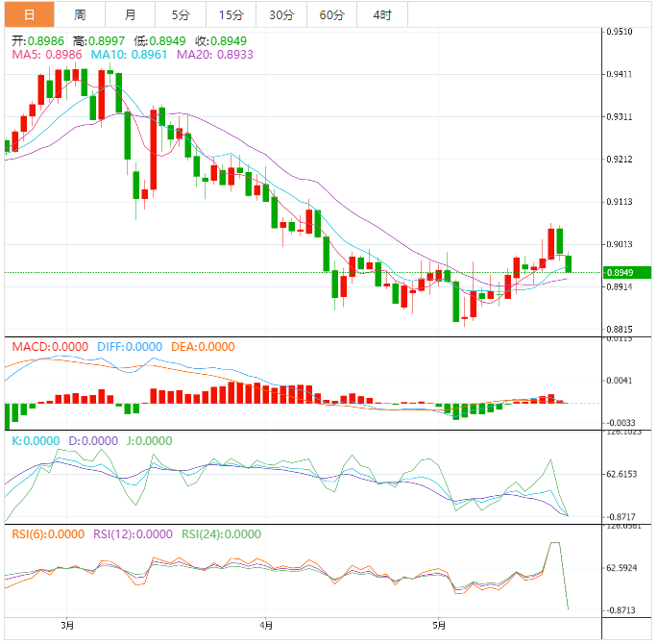The image size is (658, 644).
Task: Select the DEA value label
Action: (x=203, y=347)
